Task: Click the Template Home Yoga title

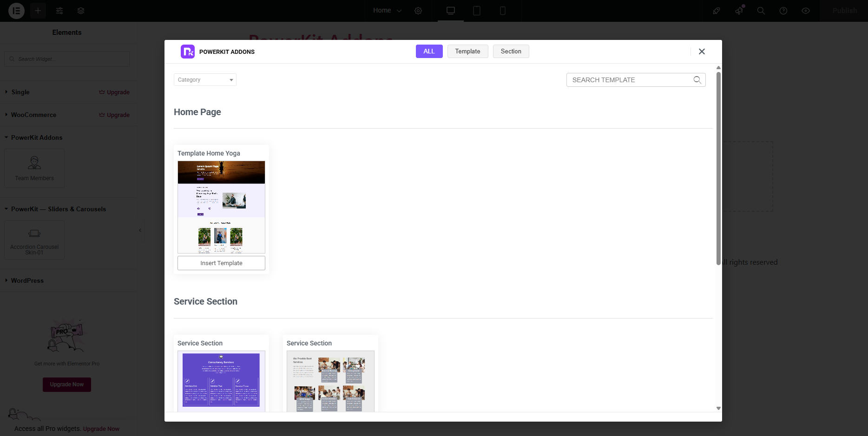Action: click(209, 153)
